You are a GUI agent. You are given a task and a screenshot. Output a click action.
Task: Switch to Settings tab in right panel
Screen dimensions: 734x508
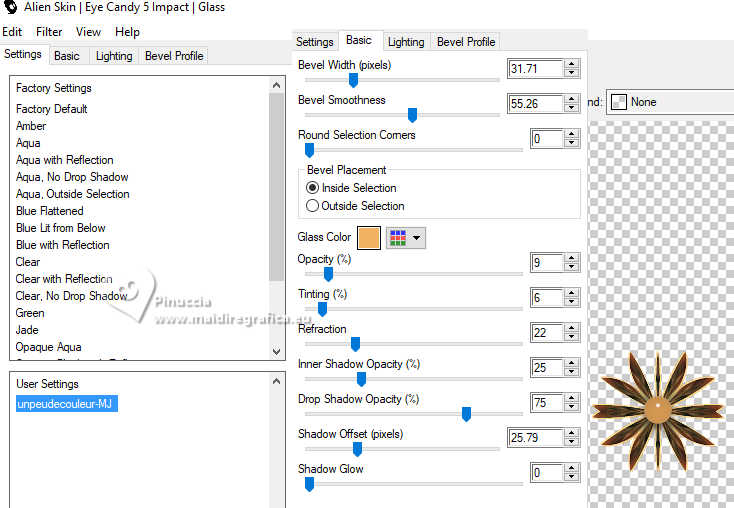pos(315,42)
